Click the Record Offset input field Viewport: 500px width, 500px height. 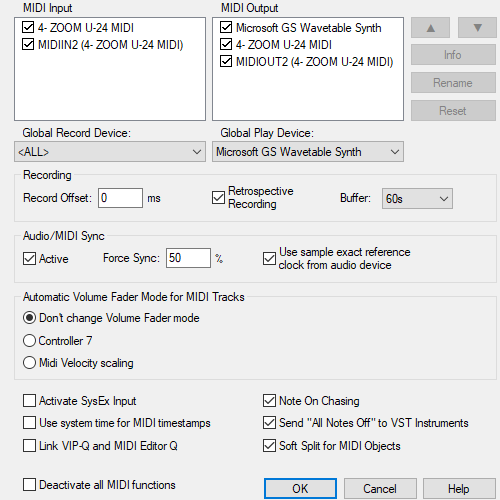tap(120, 198)
